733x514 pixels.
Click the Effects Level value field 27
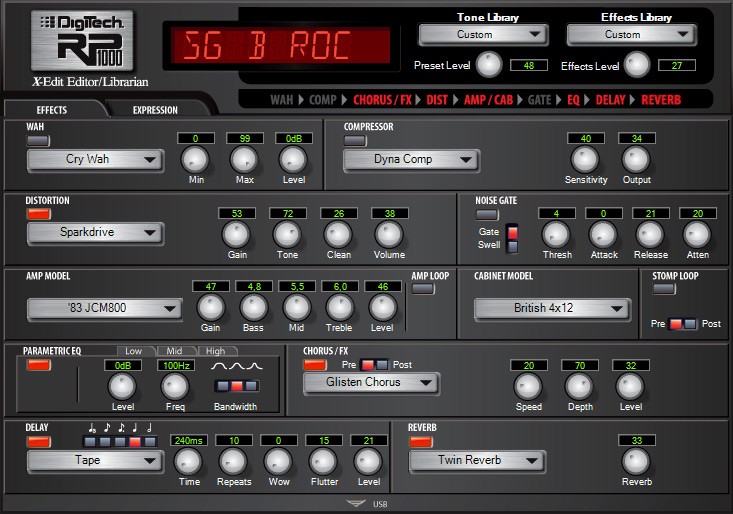tap(677, 65)
